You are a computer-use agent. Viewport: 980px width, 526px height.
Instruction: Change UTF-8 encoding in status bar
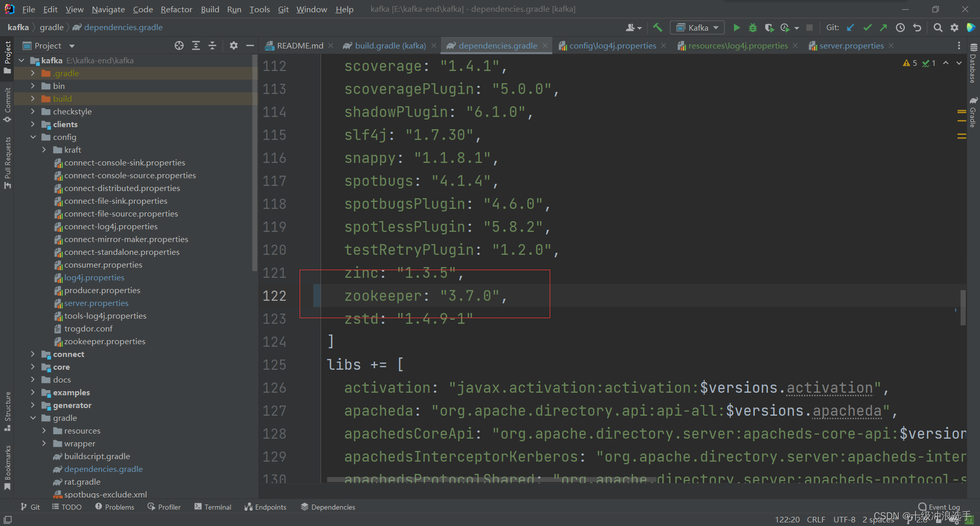(x=844, y=519)
